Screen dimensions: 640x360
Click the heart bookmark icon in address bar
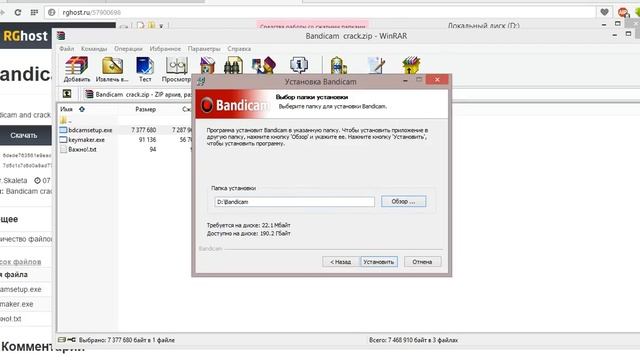604,12
